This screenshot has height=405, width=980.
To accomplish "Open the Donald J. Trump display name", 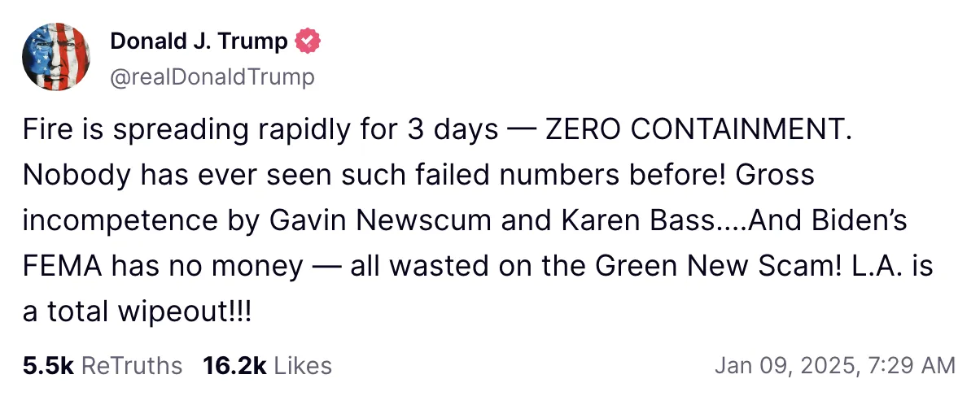I will [199, 41].
